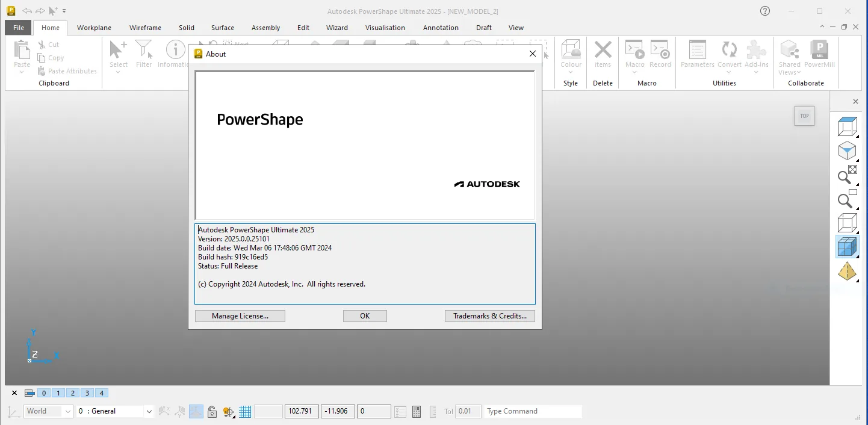The height and width of the screenshot is (425, 868).
Task: Click the Add-Ins puzzle piece icon
Action: coord(756,49)
